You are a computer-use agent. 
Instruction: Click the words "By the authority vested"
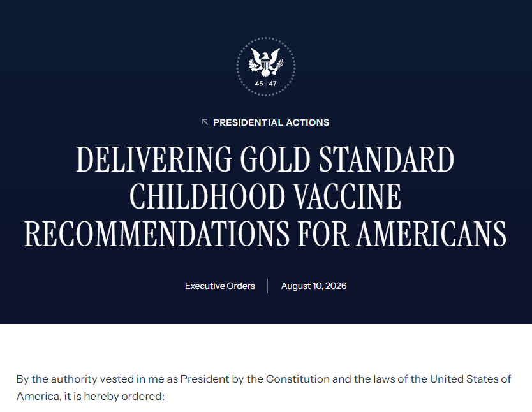click(x=75, y=379)
